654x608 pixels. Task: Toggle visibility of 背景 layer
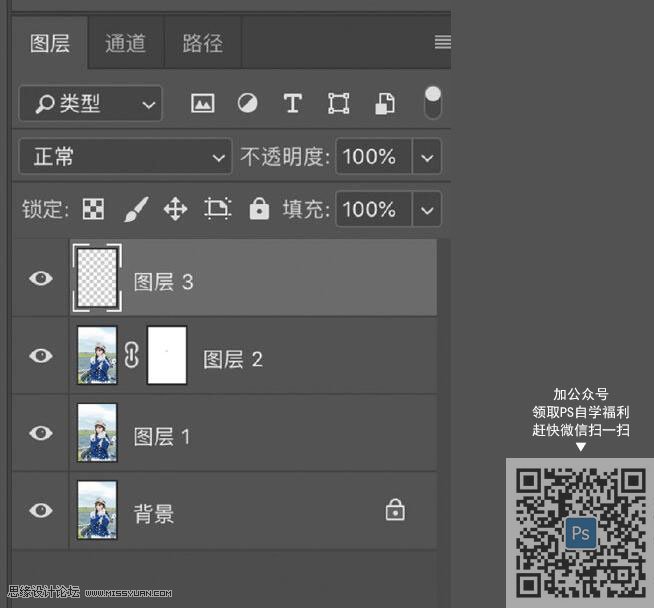click(41, 511)
